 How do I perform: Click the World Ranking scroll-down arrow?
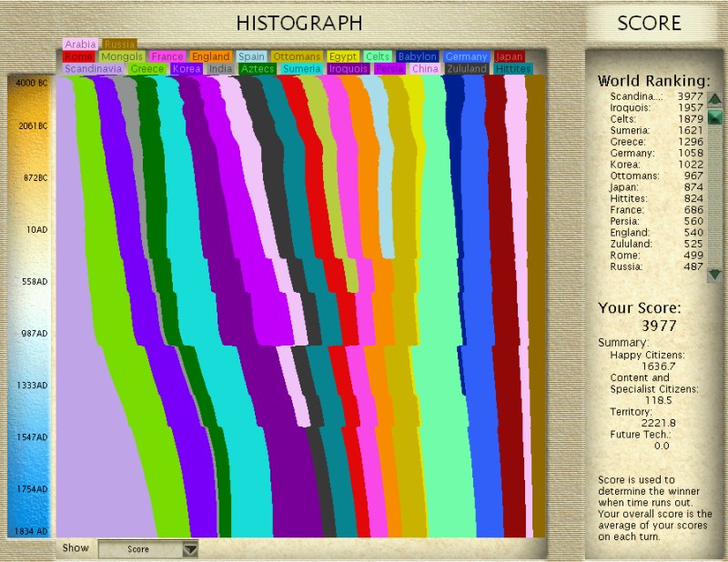(715, 275)
